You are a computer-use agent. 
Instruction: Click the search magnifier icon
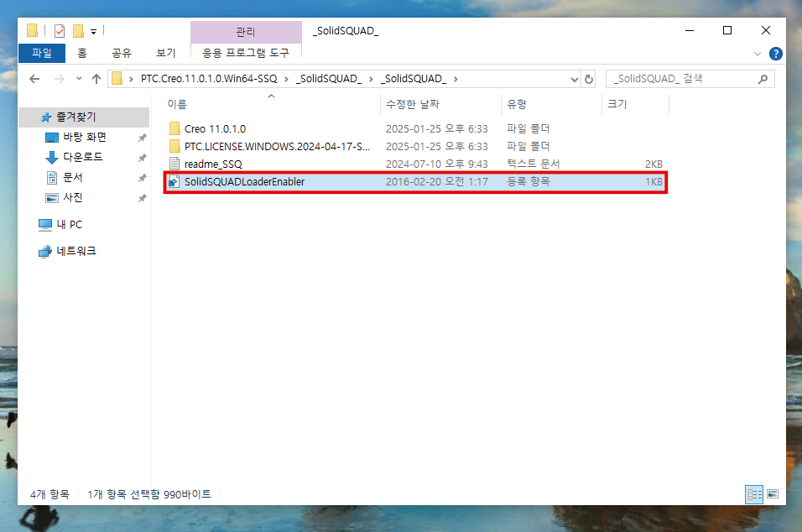click(763, 79)
